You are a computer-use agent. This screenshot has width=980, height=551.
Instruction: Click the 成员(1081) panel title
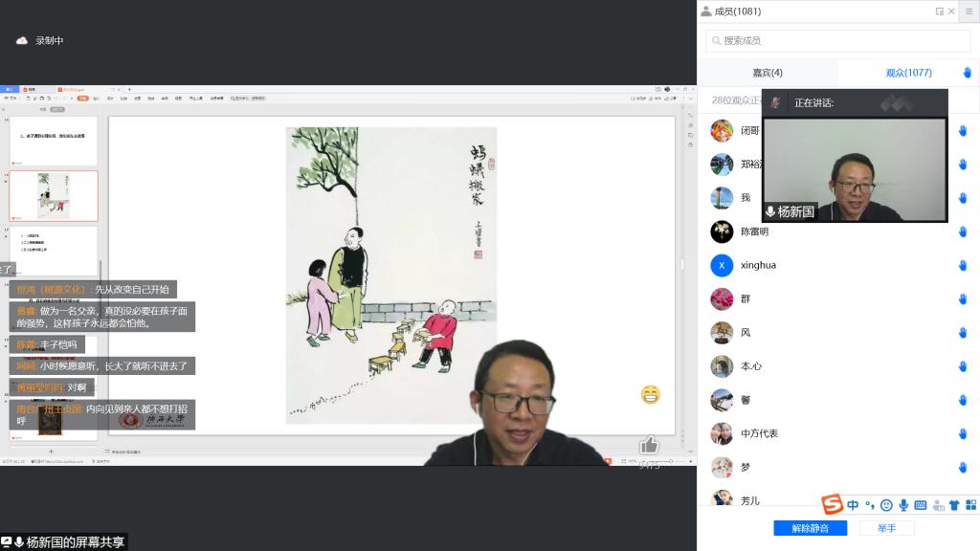click(x=738, y=11)
